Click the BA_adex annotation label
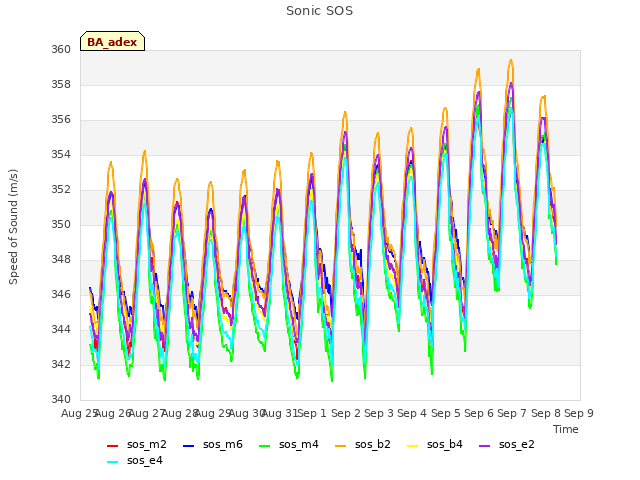The image size is (640, 480). click(112, 41)
